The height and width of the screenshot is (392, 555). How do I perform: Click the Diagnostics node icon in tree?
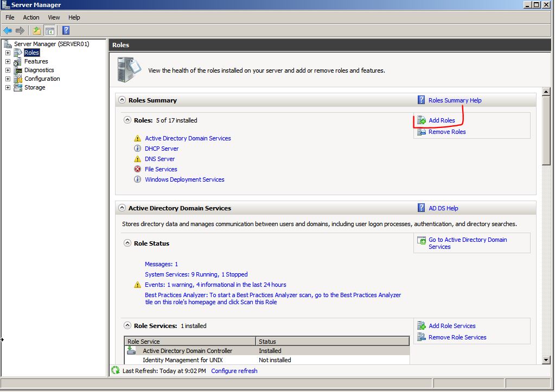coord(18,70)
